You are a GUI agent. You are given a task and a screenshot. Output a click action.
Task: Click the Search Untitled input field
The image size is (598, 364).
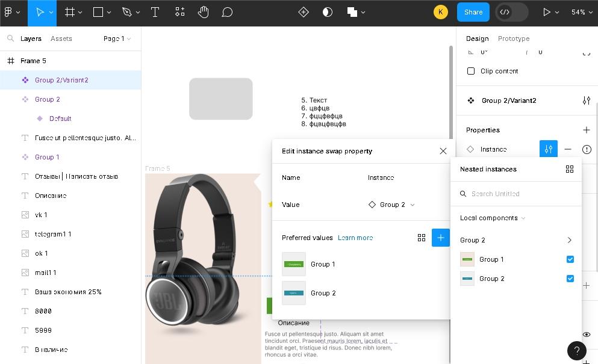[518, 194]
